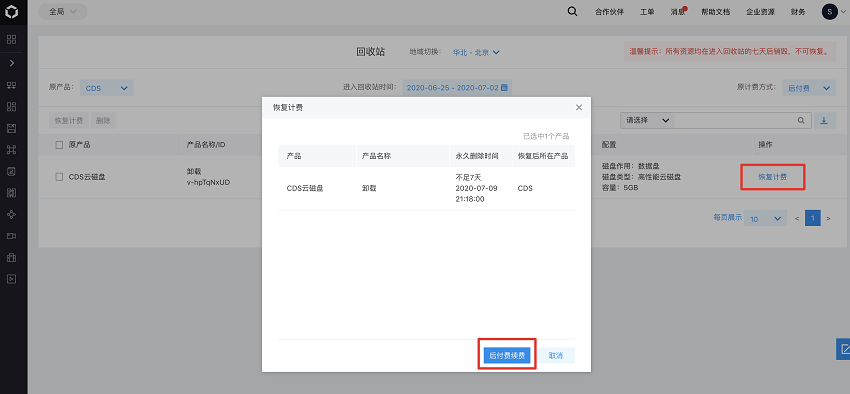Click the 磁盘类型：高性能云磁盘 text
850x394 pixels.
coord(641,177)
